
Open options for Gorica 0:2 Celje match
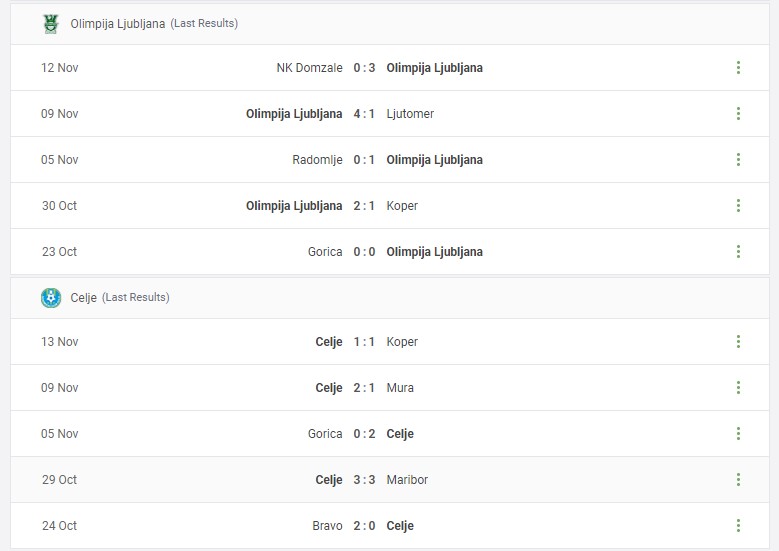point(738,434)
